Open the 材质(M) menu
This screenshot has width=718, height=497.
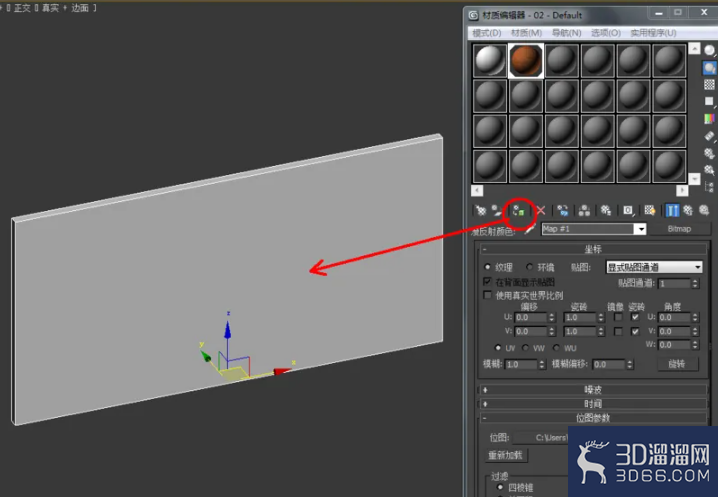526,33
